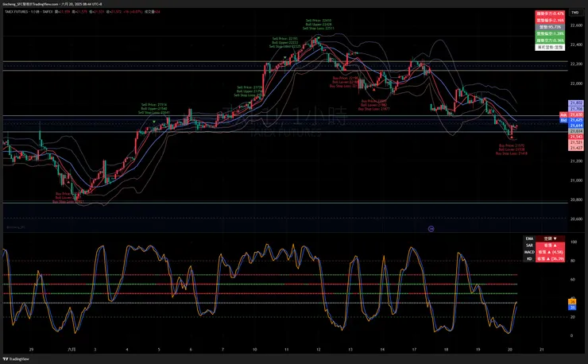Click the 22,600 price axis label

(x=576, y=25)
